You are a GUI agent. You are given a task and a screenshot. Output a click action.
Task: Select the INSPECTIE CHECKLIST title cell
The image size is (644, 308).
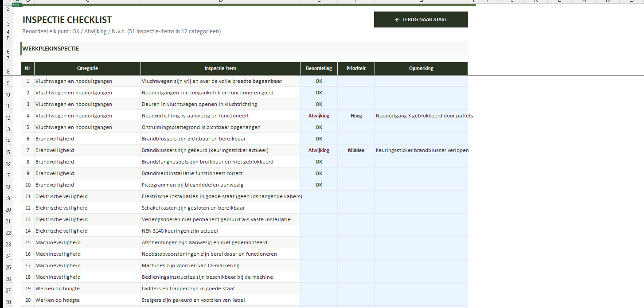pos(67,20)
